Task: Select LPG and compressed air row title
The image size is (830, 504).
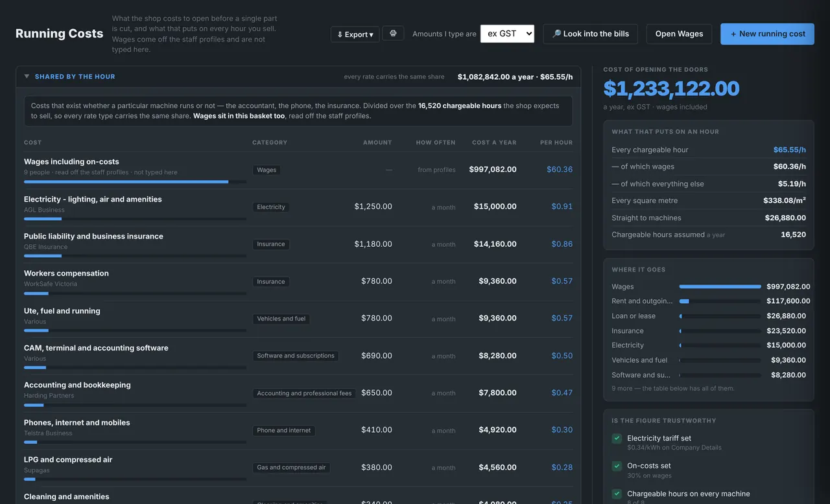Action: pyautogui.click(x=68, y=459)
